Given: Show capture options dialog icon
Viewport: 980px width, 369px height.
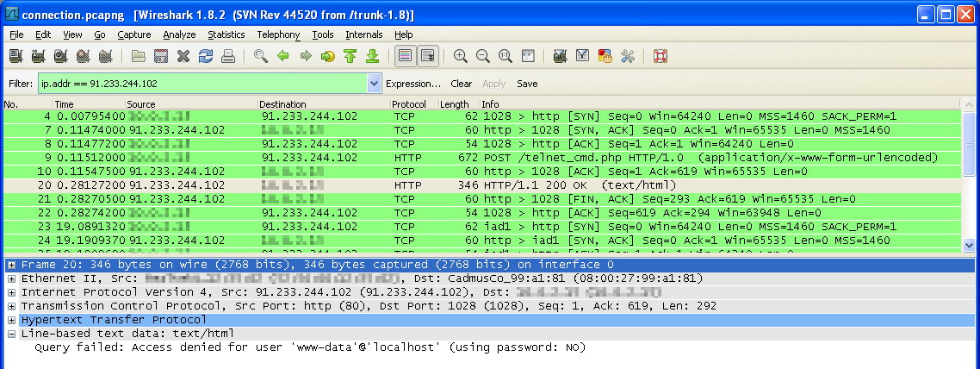Looking at the screenshot, I should point(38,56).
